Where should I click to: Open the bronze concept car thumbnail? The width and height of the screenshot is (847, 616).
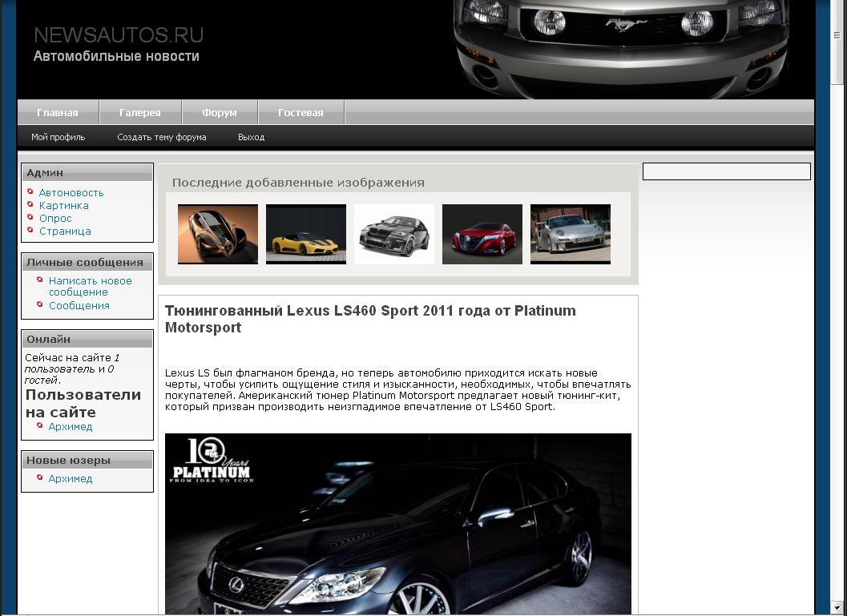coord(218,234)
